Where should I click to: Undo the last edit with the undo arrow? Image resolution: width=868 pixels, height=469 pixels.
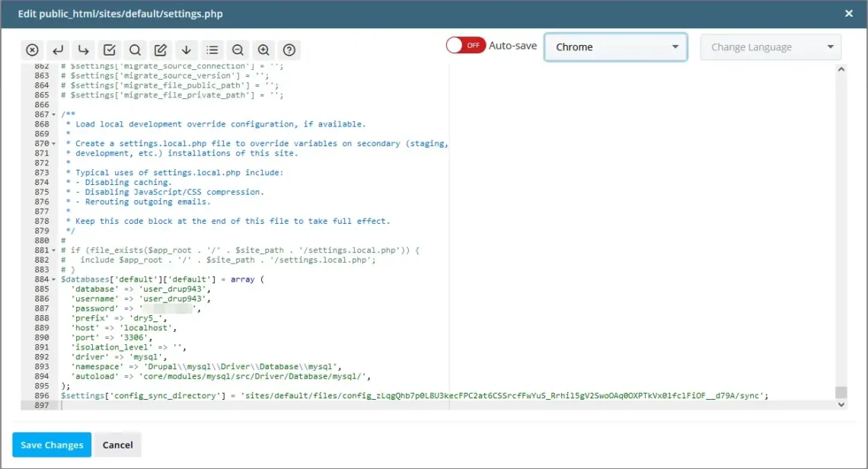point(58,49)
